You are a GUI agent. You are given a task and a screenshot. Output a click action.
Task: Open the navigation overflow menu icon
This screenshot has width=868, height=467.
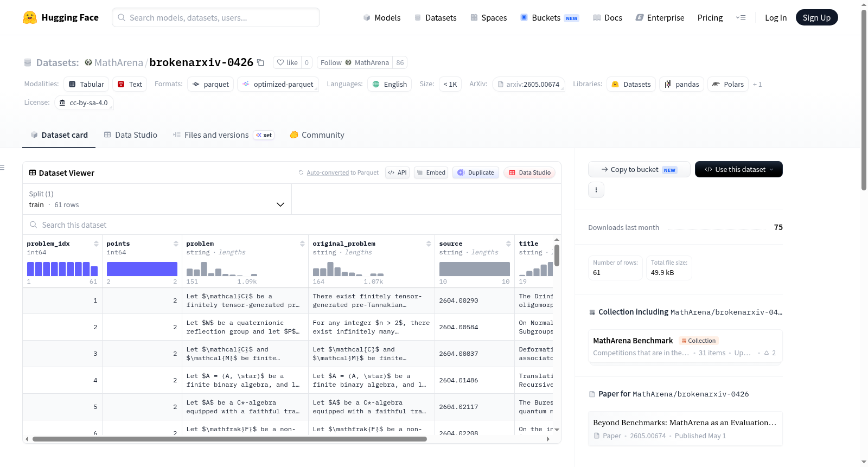point(741,17)
